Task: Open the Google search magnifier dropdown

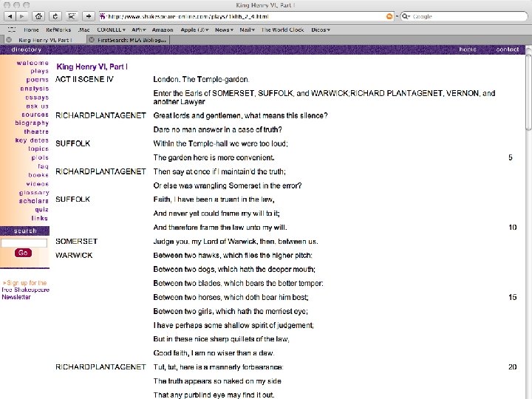Action: coord(406,16)
